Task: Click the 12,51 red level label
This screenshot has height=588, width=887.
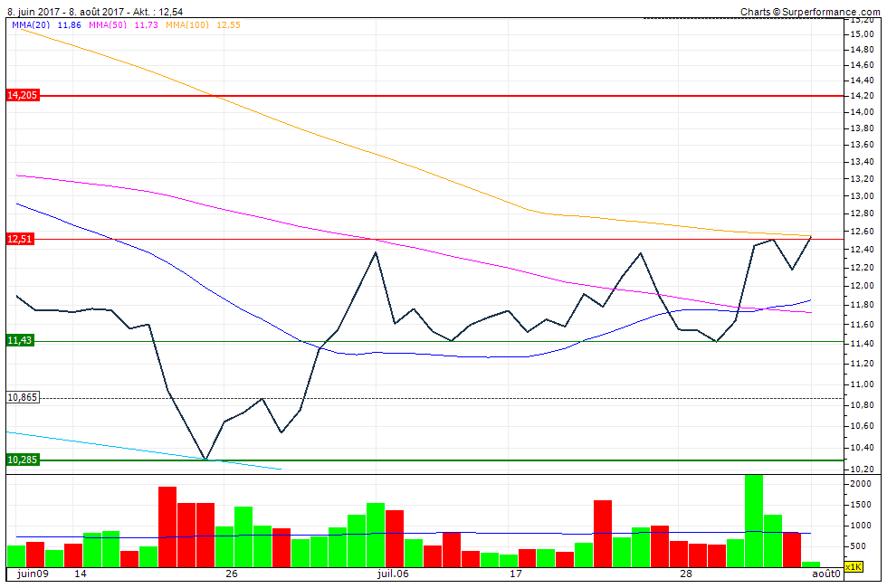Action: (20, 239)
